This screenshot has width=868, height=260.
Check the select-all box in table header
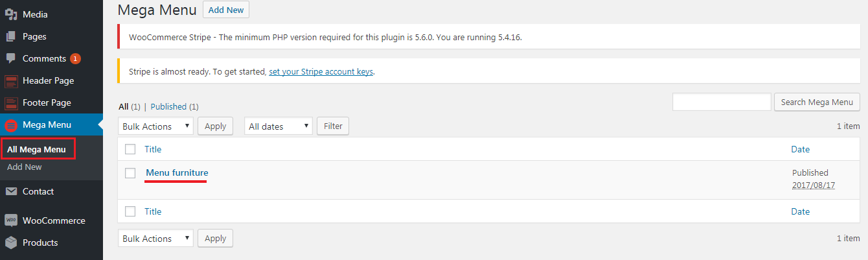coord(130,149)
